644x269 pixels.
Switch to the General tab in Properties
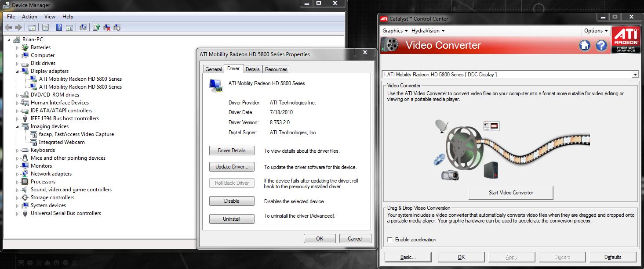pyautogui.click(x=214, y=69)
